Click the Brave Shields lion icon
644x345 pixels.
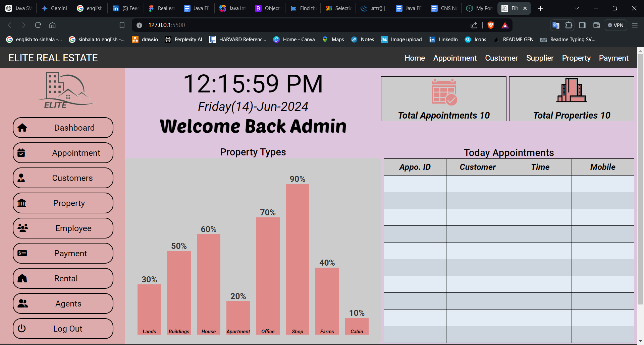click(x=491, y=25)
